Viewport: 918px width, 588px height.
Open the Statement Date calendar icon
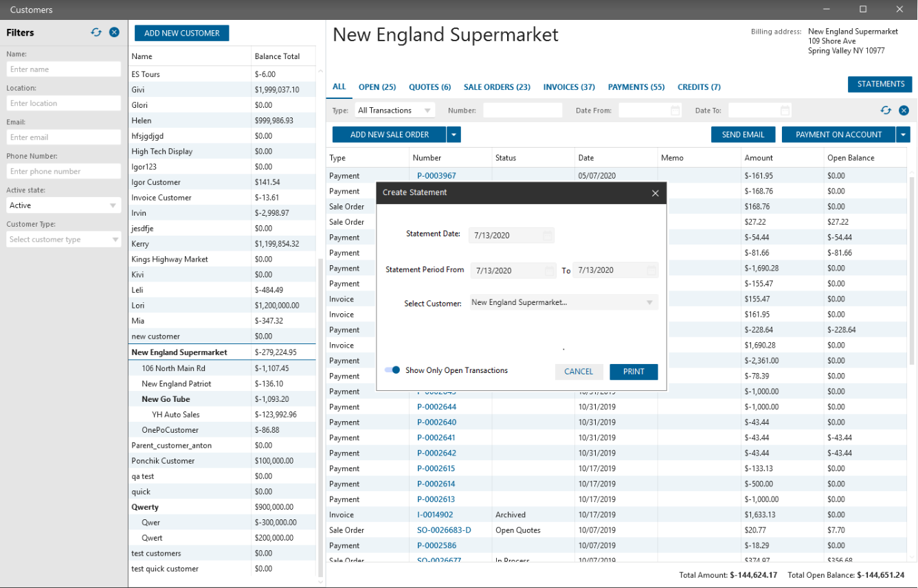click(x=547, y=236)
